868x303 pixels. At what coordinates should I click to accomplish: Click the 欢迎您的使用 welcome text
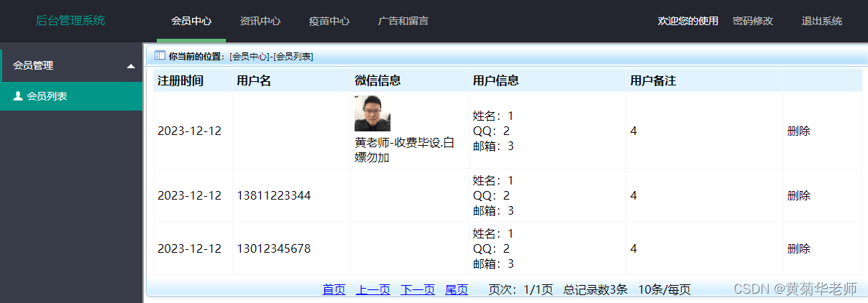pyautogui.click(x=688, y=21)
